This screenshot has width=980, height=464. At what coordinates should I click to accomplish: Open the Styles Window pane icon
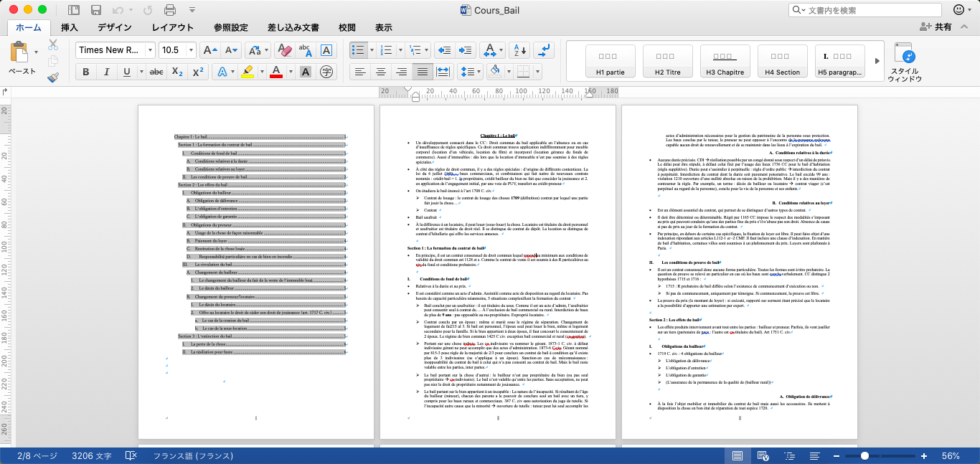904,55
